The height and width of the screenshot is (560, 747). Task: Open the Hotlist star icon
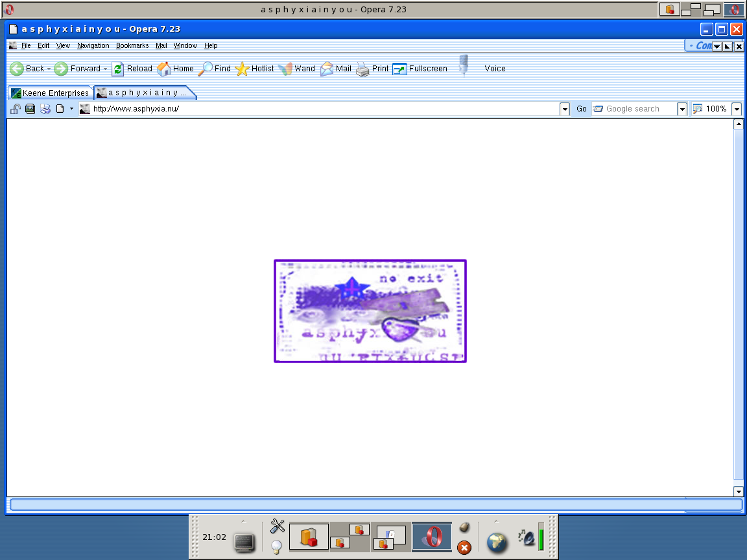[x=242, y=69]
